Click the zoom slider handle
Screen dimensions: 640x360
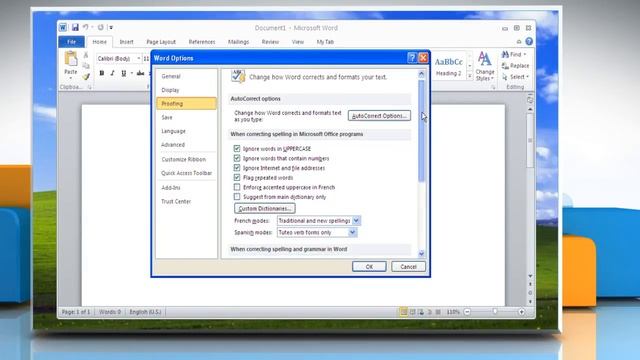tap(495, 312)
